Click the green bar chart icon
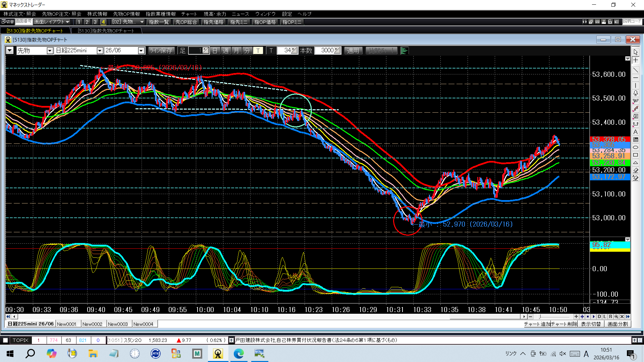Screen dimensions: 644x362 [404, 51]
